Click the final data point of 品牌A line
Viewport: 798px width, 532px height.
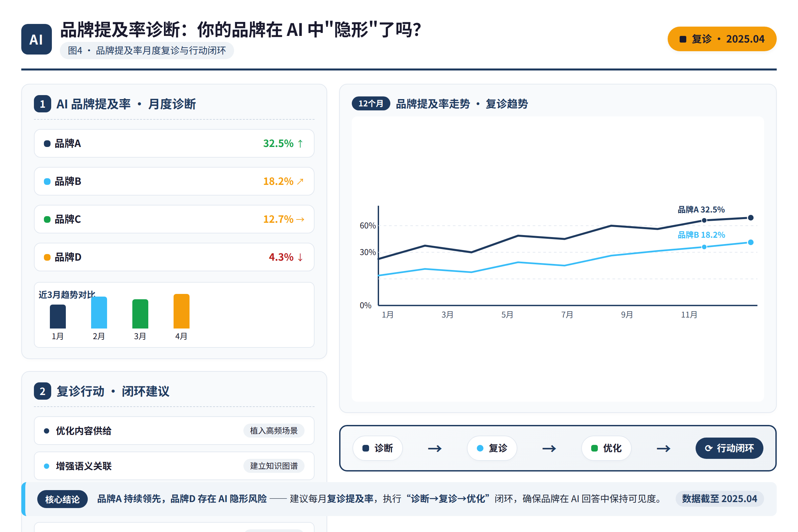pyautogui.click(x=750, y=218)
